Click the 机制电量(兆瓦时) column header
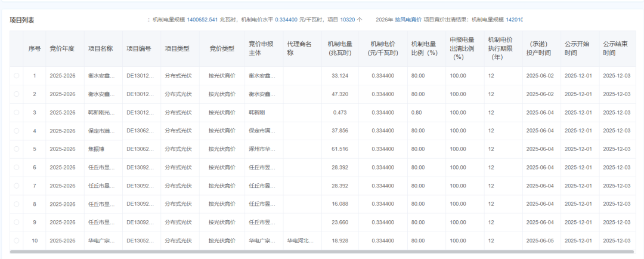Image resolution: width=644 pixels, height=259 pixels. click(339, 48)
